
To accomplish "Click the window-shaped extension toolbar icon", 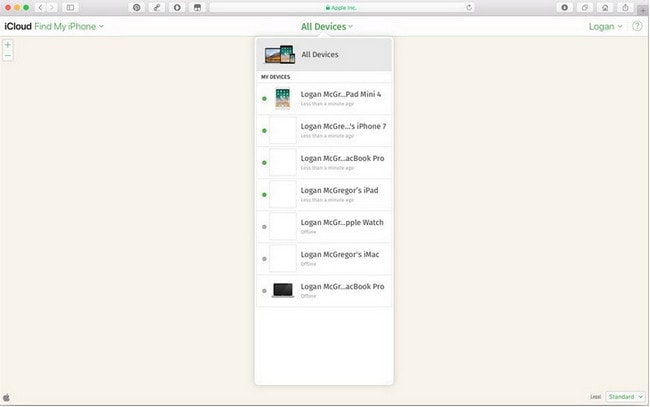I will click(197, 7).
